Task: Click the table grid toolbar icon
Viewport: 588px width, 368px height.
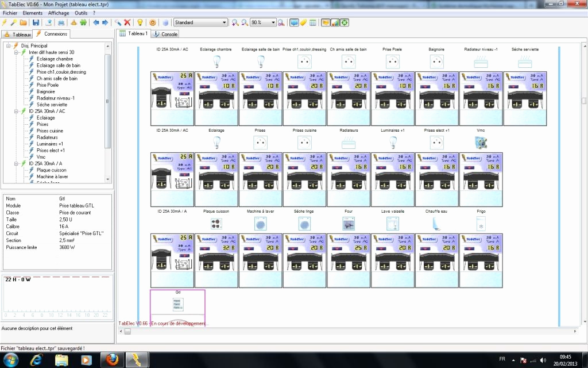Action: (x=313, y=22)
